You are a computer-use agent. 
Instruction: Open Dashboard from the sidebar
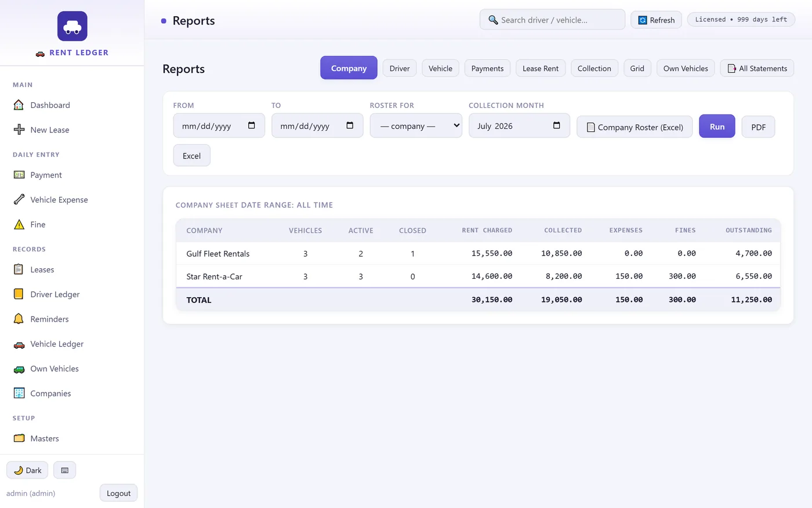click(x=72, y=105)
